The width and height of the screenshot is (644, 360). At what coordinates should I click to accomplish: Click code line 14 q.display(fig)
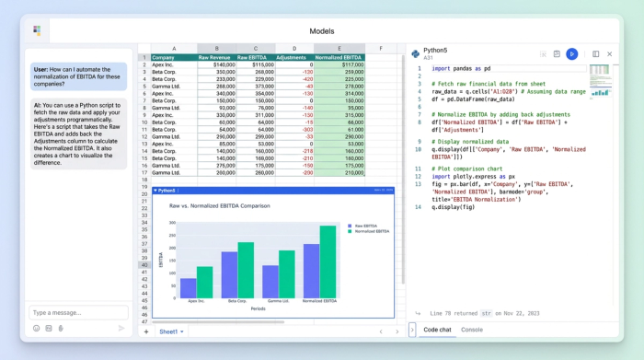click(453, 207)
